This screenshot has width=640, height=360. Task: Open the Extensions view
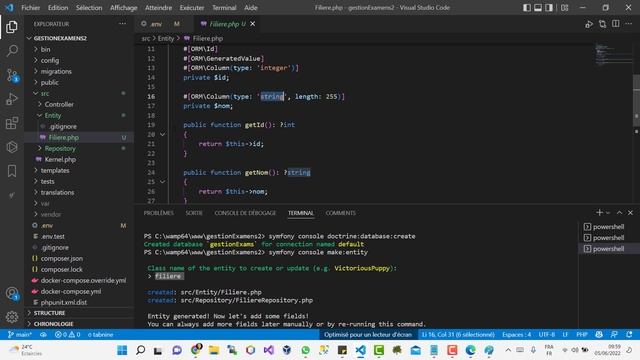pyautogui.click(x=12, y=123)
